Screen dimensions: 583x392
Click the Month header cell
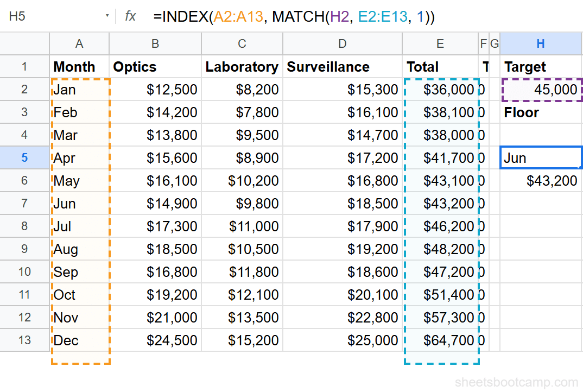(x=79, y=66)
